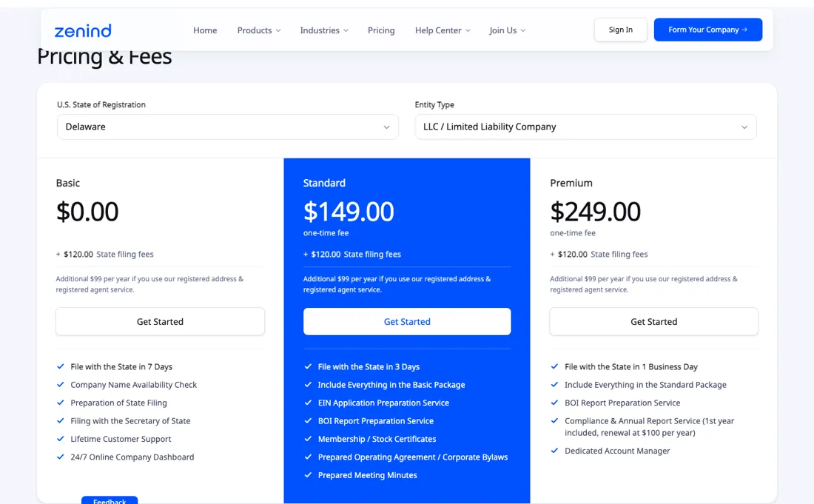814x504 pixels.
Task: Click 'Lifetime Customer Support' text
Action: coord(121,439)
